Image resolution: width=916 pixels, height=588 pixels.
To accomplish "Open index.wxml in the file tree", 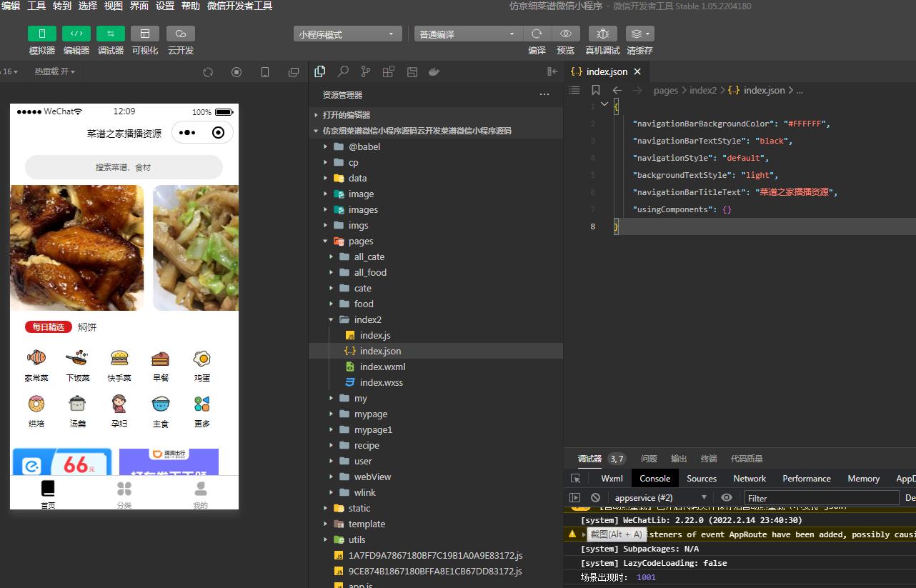I will click(x=382, y=367).
